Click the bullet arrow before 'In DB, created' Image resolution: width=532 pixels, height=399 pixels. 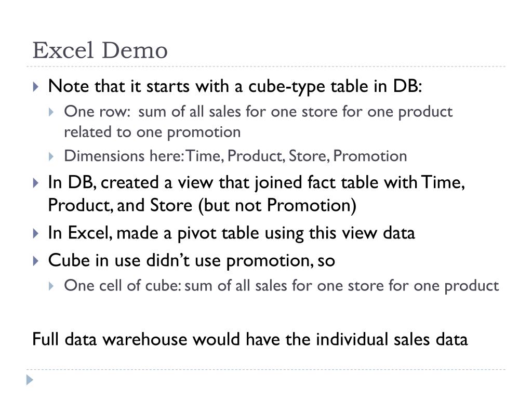[x=36, y=183]
